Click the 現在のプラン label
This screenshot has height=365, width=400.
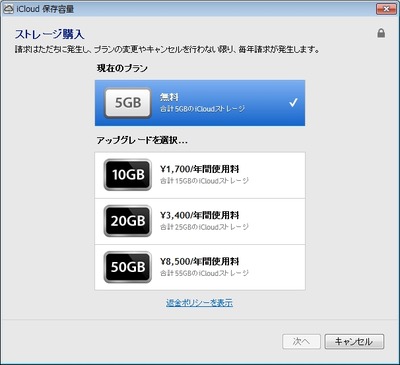pos(122,68)
